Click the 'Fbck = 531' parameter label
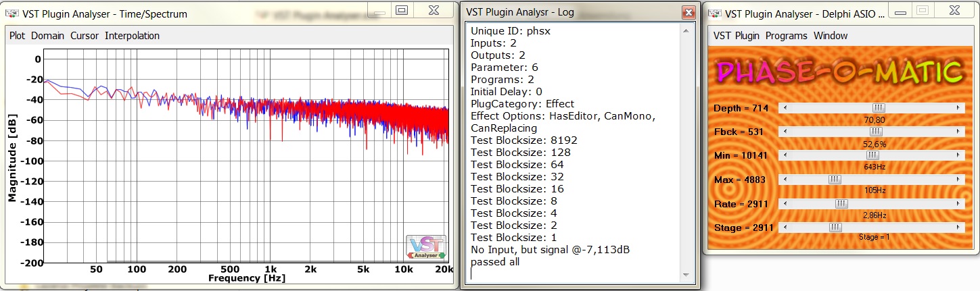Screen dimensions: 980x291 pos(739,132)
